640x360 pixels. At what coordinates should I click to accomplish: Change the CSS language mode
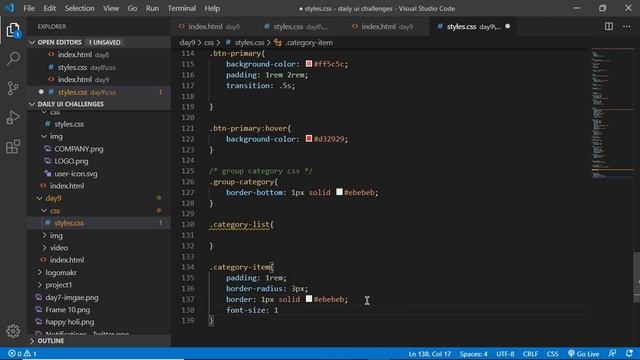(552, 354)
